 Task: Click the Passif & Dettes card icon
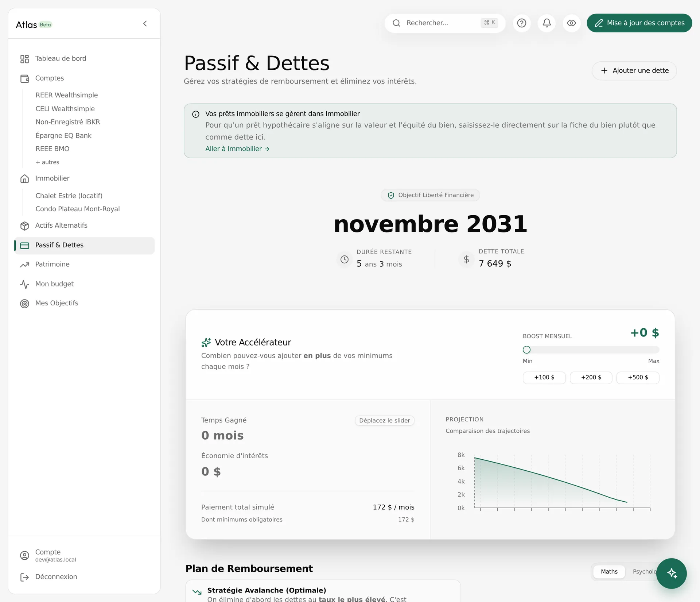(24, 246)
